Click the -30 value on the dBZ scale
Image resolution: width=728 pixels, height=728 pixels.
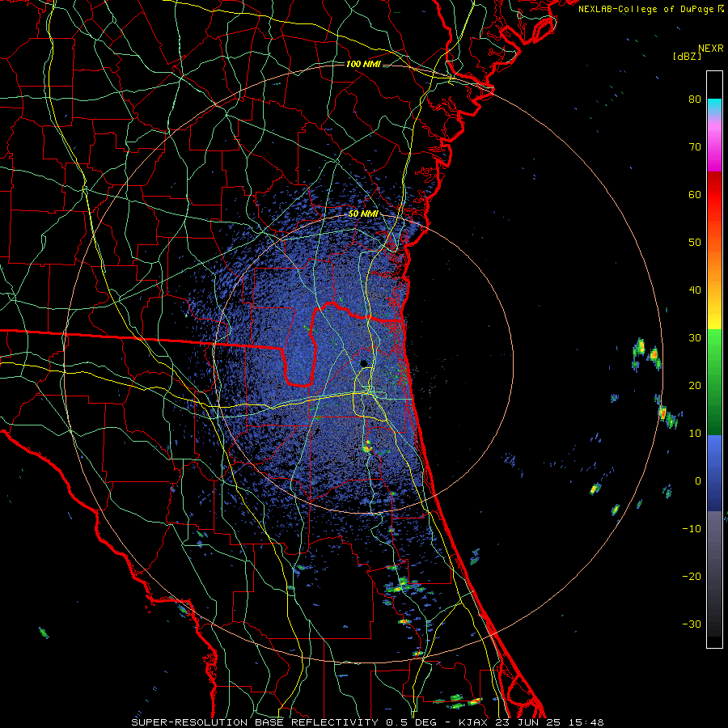point(692,624)
